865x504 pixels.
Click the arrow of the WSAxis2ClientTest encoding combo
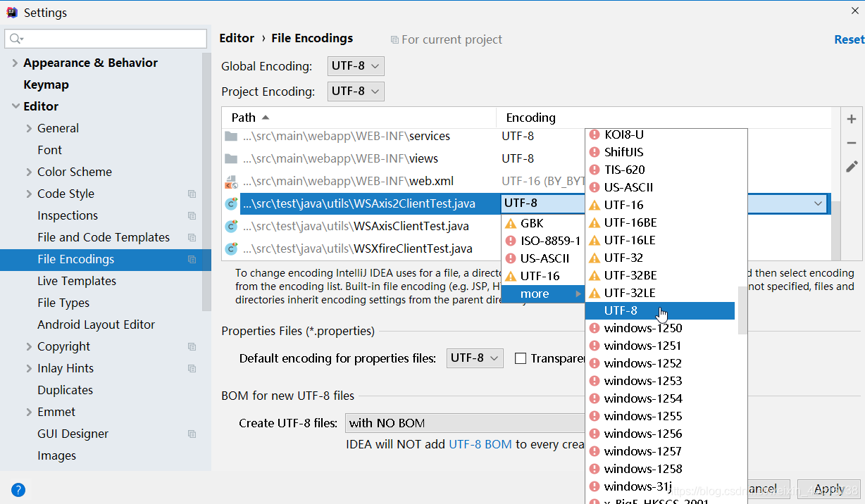tap(818, 203)
